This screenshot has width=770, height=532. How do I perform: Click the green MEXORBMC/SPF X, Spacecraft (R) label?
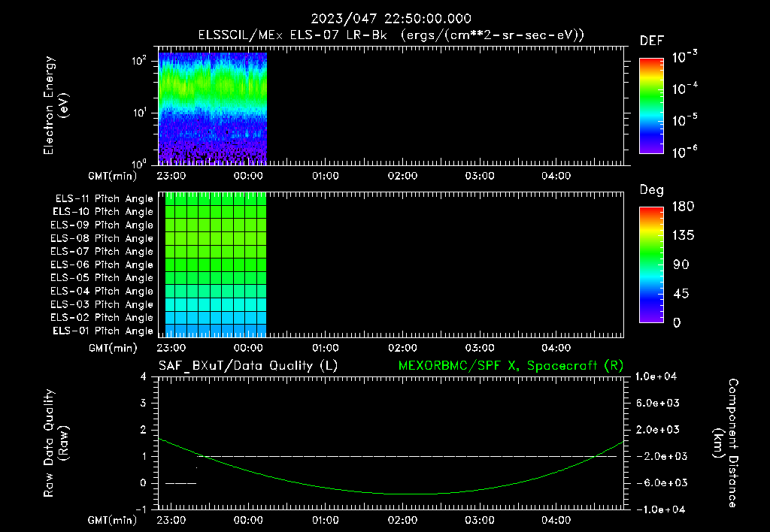pyautogui.click(x=511, y=366)
